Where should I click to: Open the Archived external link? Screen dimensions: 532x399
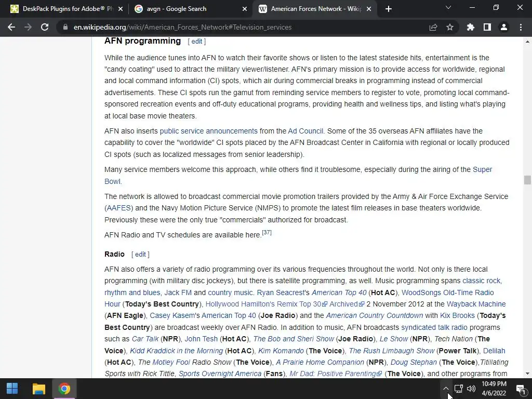pyautogui.click(x=347, y=304)
